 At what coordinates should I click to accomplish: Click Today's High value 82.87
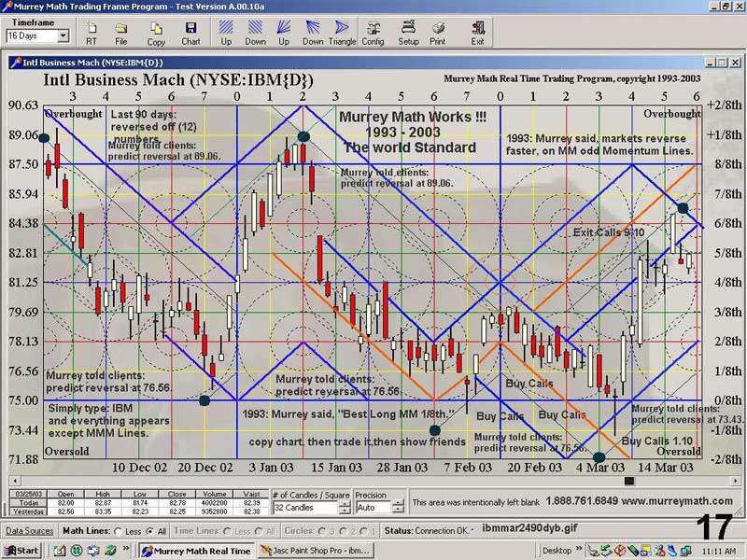pos(103,503)
